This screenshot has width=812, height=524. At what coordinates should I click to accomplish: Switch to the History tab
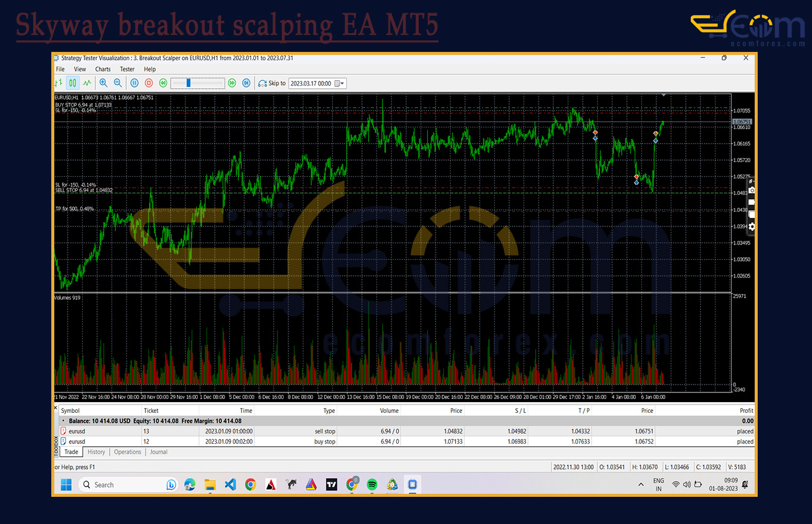(96, 452)
